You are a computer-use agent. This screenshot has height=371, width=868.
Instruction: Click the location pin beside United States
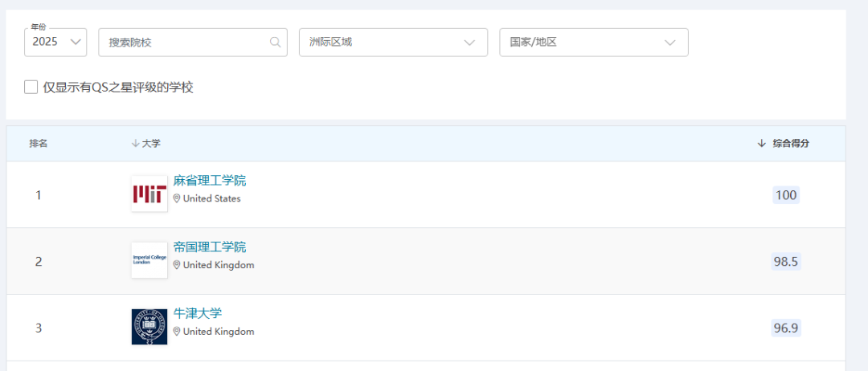(177, 198)
